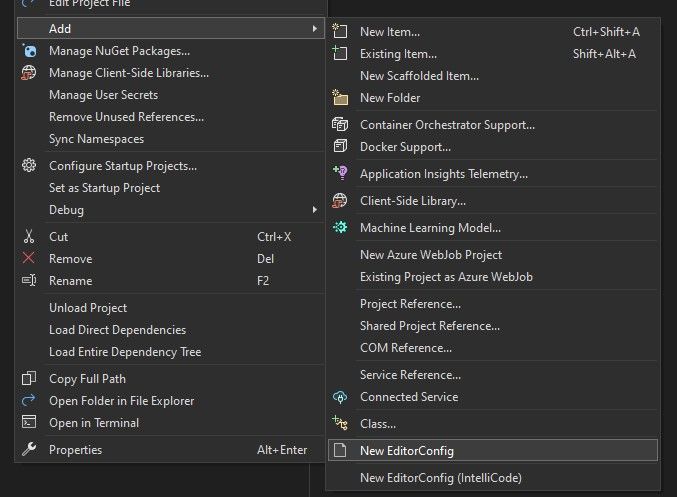Click the NuGet Packages icon
The height and width of the screenshot is (497, 677).
click(29, 51)
